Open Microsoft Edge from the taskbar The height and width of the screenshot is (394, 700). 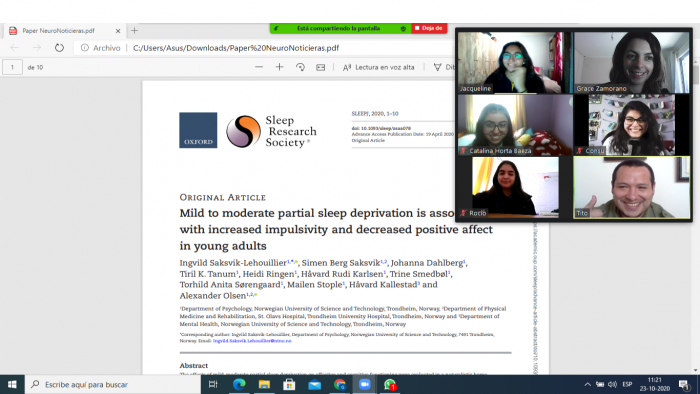(x=239, y=384)
